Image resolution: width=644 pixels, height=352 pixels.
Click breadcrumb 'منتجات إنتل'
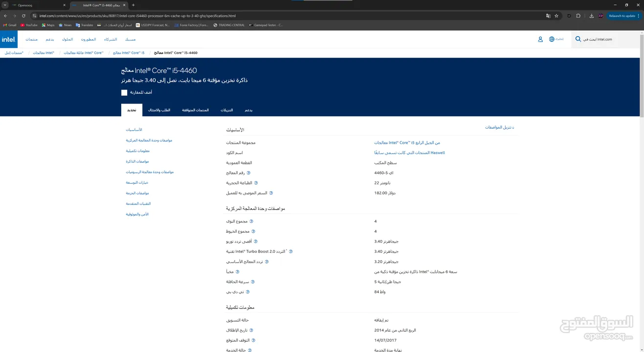[14, 52]
